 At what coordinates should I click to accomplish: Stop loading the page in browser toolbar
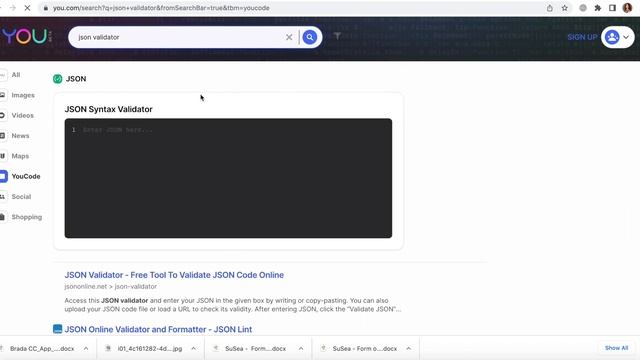tap(27, 8)
